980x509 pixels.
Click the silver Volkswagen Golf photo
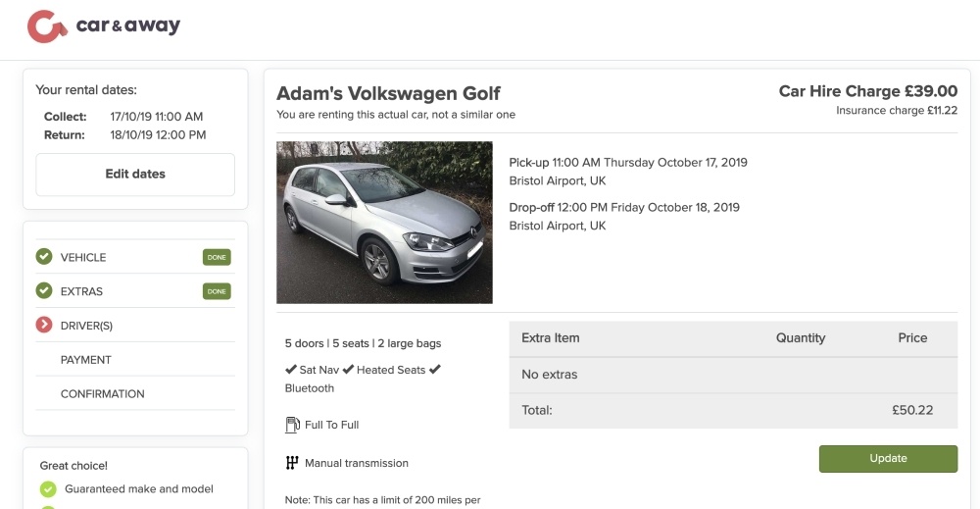point(384,223)
